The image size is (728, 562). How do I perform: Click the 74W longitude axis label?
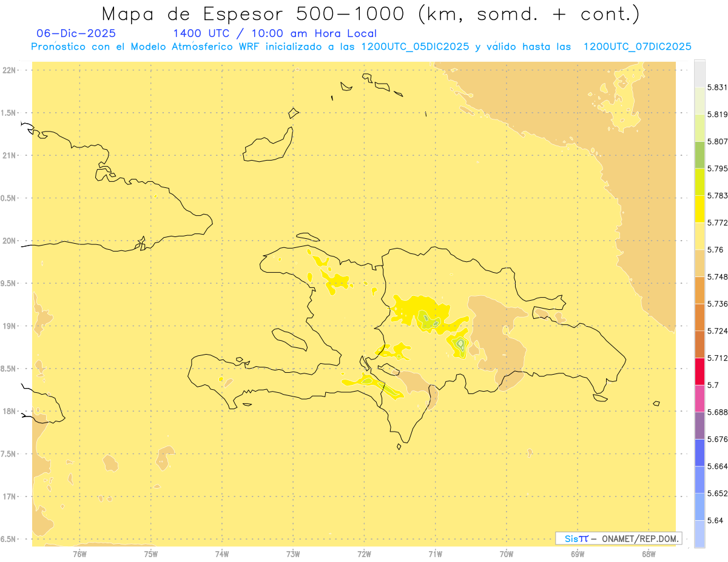[222, 554]
